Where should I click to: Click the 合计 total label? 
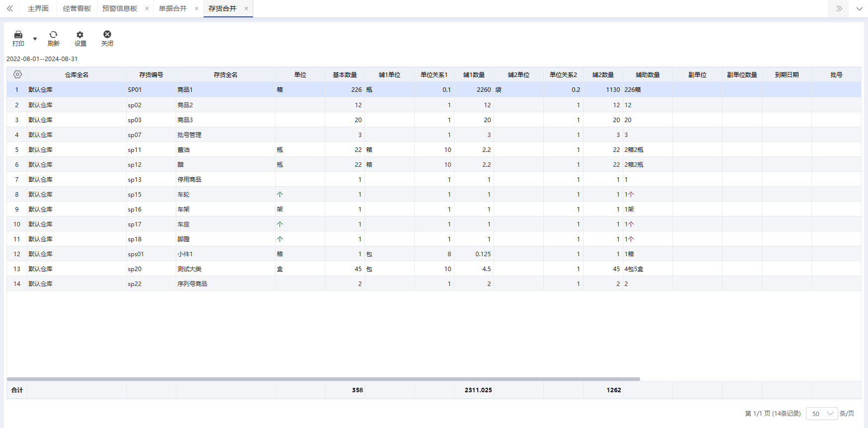click(x=17, y=390)
